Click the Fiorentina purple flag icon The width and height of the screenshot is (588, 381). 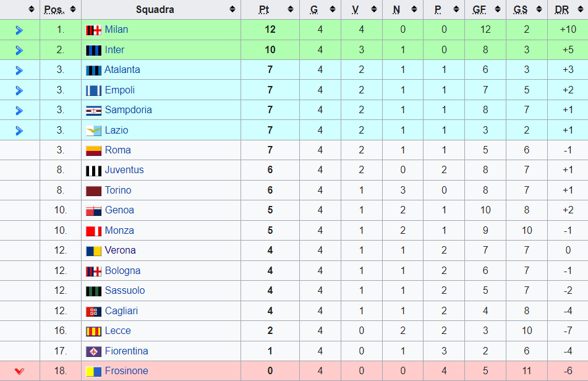(93, 351)
